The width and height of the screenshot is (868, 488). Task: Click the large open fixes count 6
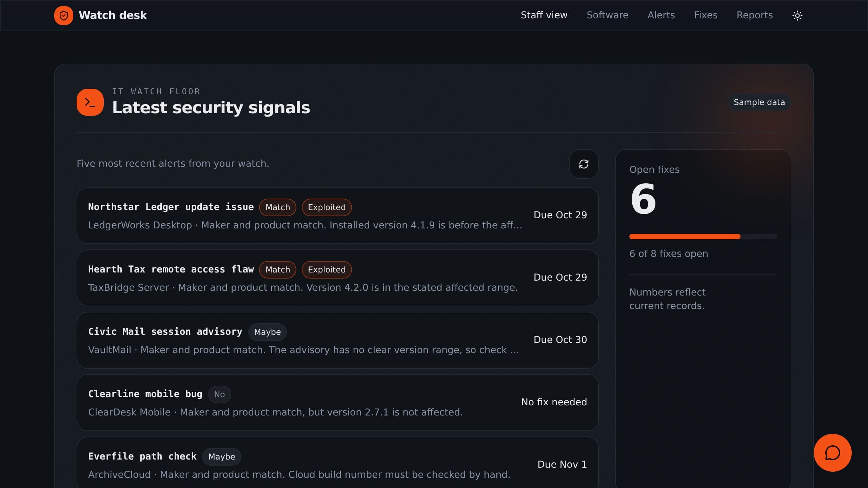coord(643,199)
